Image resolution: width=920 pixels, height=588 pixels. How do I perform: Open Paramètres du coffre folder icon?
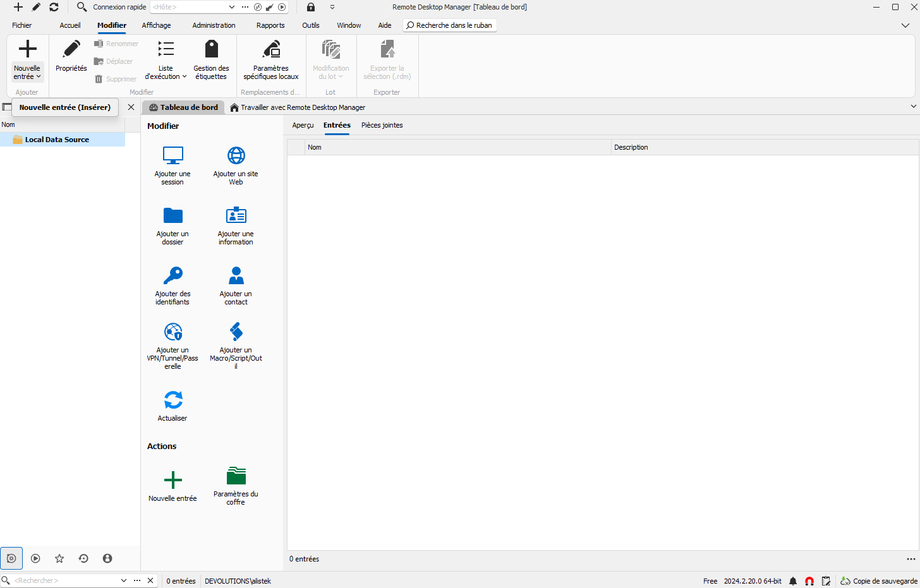236,476
